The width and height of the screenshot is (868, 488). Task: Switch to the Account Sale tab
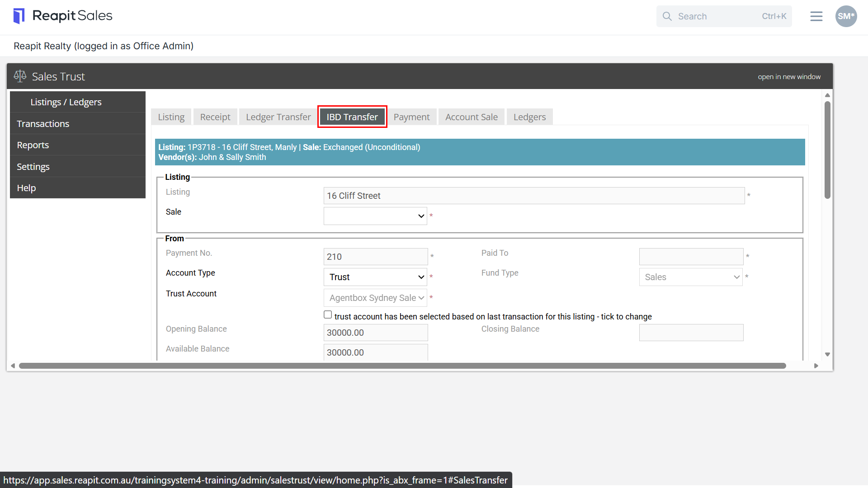[472, 117]
